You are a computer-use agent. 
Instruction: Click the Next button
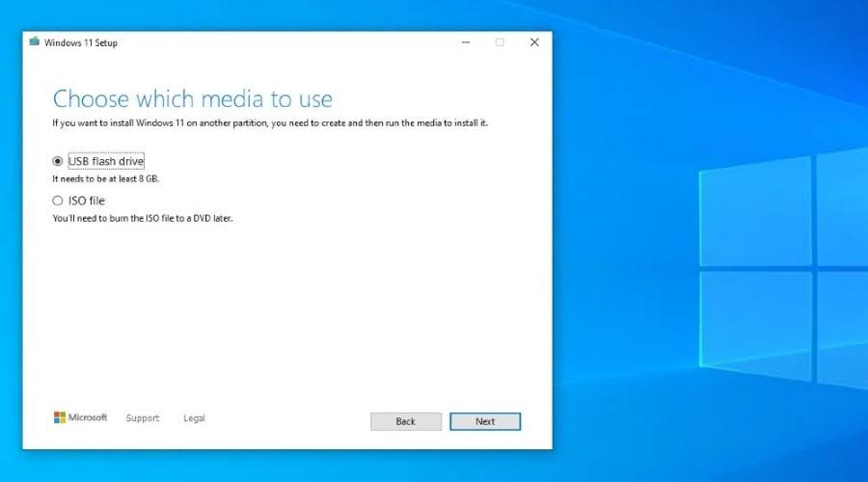pos(485,421)
